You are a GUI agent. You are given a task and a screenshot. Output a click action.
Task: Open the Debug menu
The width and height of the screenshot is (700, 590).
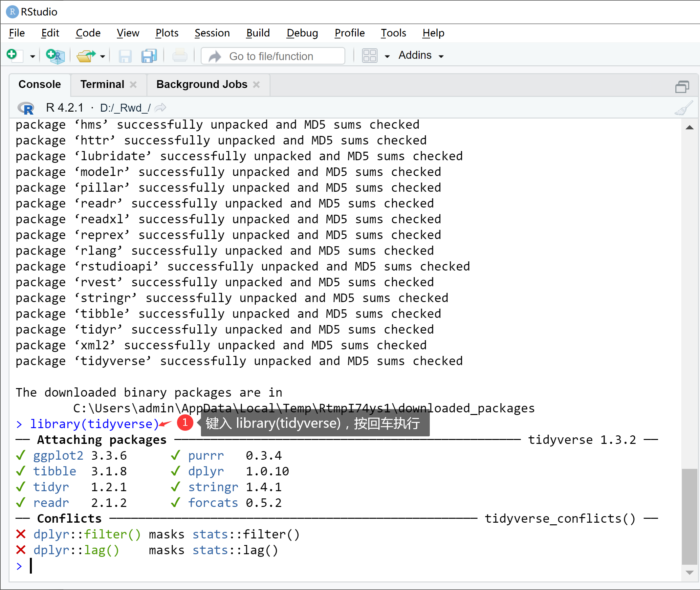302,33
